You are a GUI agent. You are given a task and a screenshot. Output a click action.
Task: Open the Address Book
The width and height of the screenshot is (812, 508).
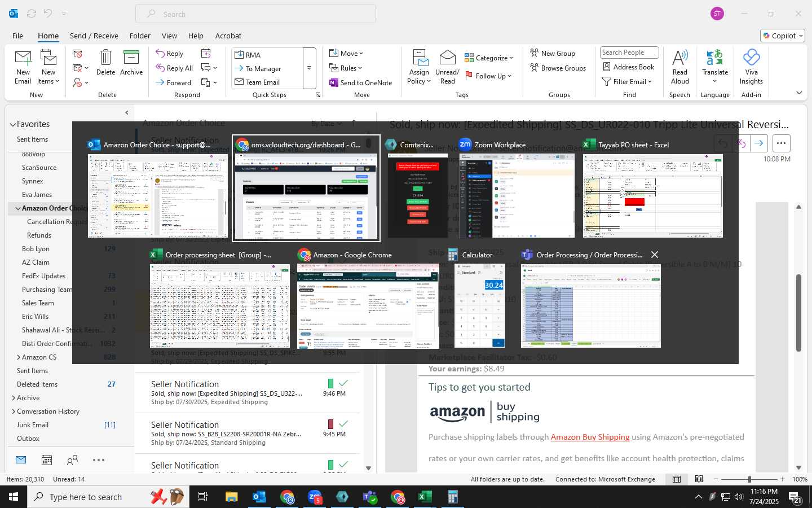pos(628,67)
